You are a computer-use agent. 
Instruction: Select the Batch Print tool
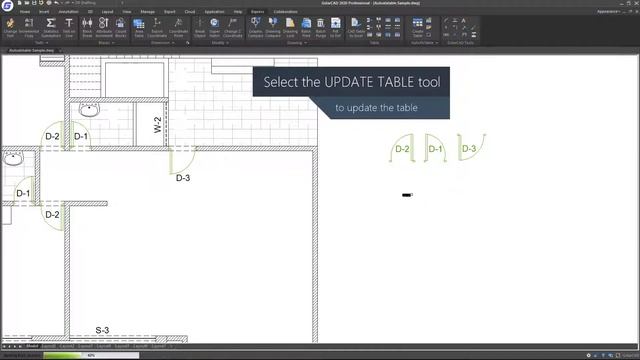tap(306, 27)
